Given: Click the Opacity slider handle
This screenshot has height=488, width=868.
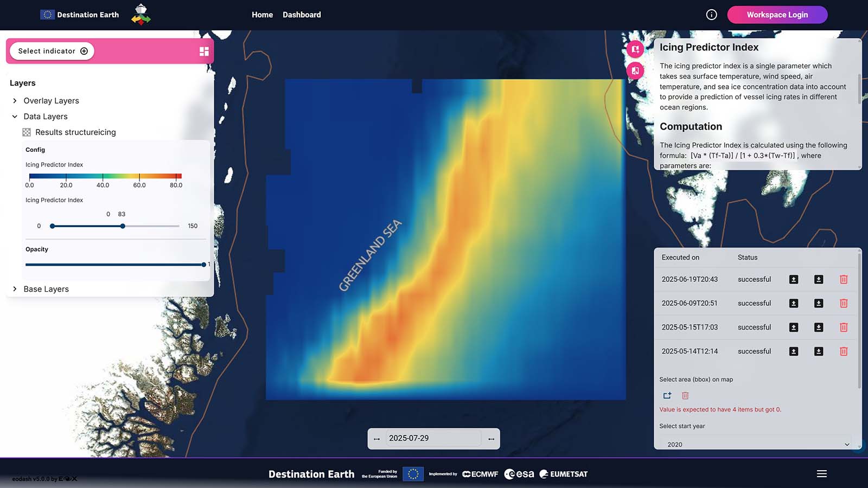Looking at the screenshot, I should coord(203,265).
